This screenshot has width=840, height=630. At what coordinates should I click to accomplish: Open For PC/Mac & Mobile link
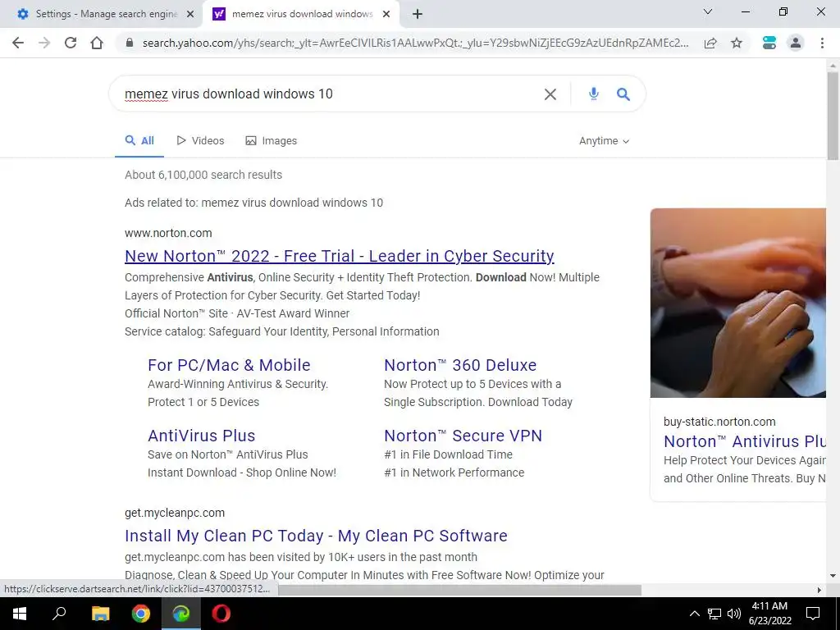pyautogui.click(x=229, y=365)
